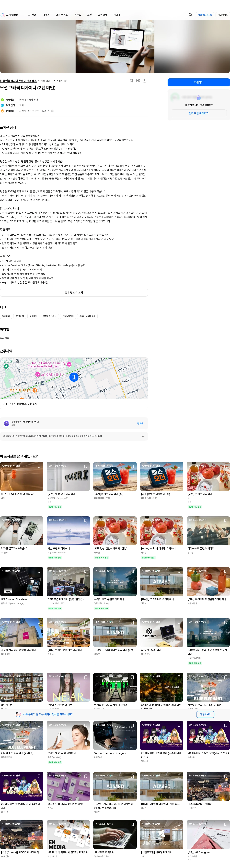Open the 콘텐츠 디자이너 2~4년 NE:AR card thumbnail

tap(68, 687)
